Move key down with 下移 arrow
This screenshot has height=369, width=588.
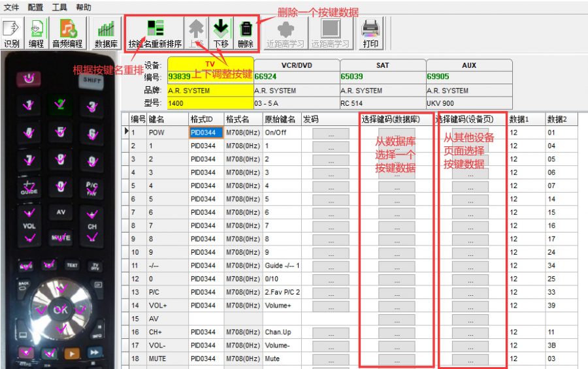(x=221, y=33)
